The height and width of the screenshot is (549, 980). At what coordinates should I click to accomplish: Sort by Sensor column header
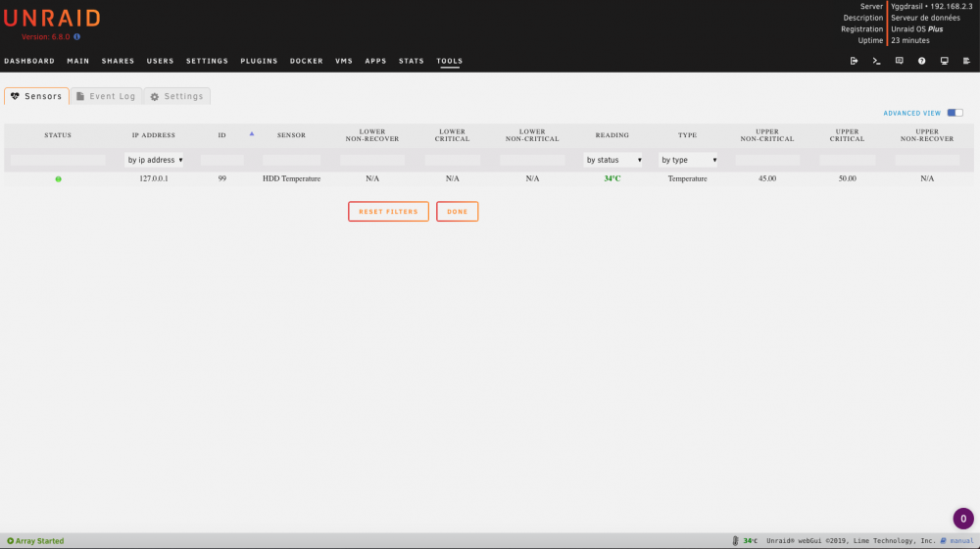[291, 135]
